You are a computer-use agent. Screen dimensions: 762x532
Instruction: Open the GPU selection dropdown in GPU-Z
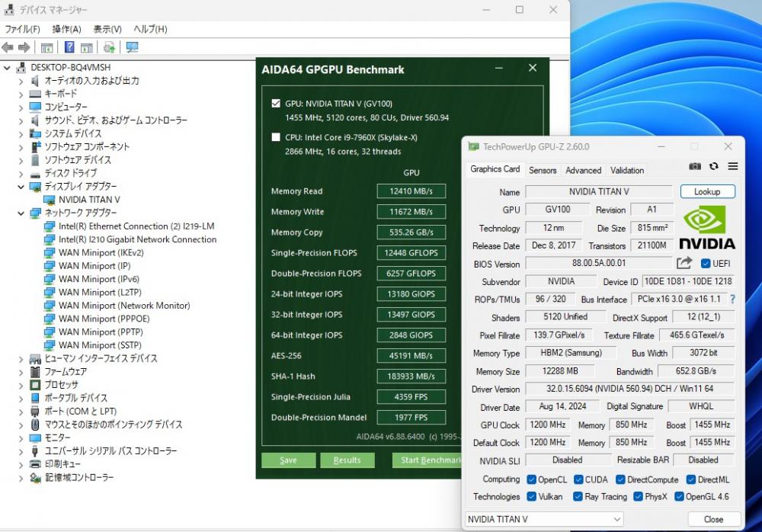click(x=544, y=519)
